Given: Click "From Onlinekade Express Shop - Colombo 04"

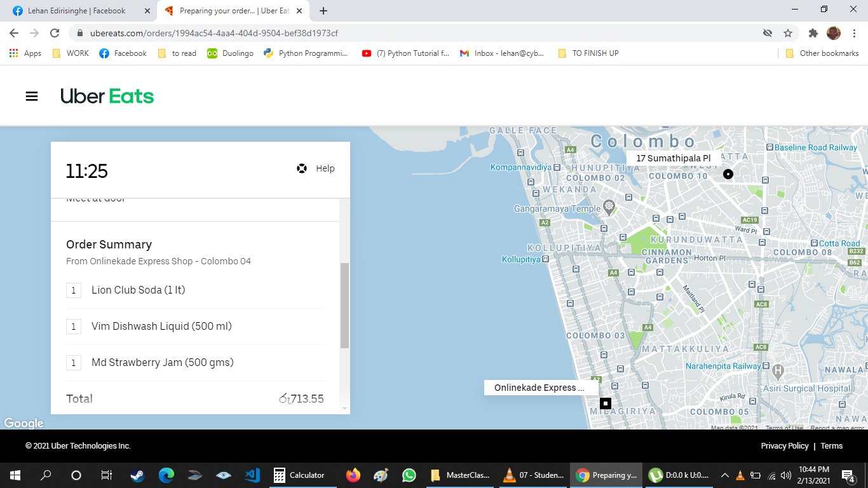Looking at the screenshot, I should [158, 261].
